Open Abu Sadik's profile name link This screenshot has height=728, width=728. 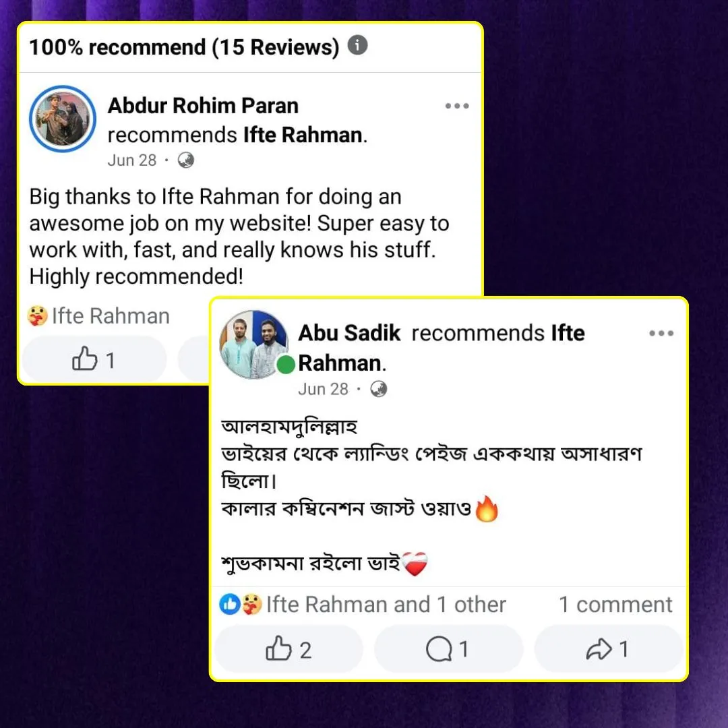[x=349, y=333]
